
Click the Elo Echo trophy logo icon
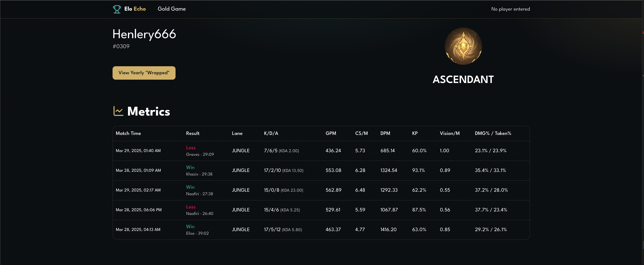click(117, 9)
